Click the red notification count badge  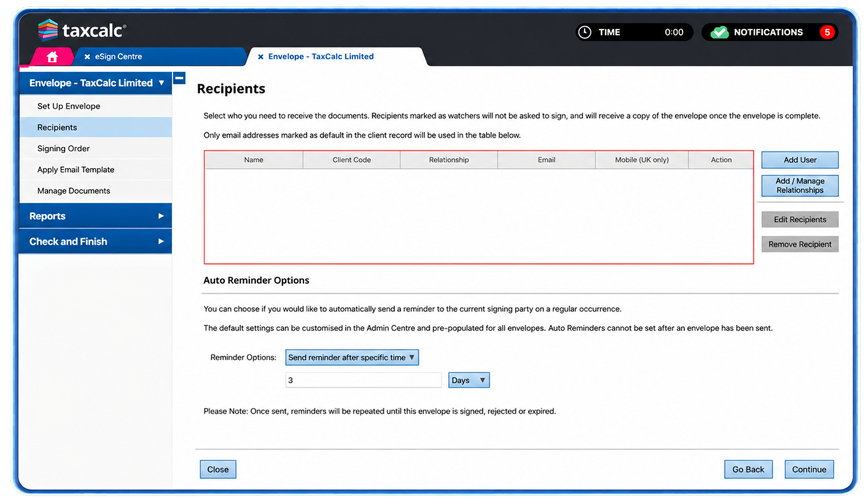tap(827, 32)
